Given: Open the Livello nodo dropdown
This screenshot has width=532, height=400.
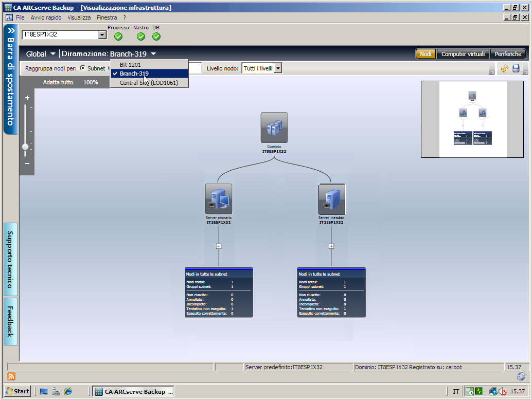Looking at the screenshot, I should point(278,68).
